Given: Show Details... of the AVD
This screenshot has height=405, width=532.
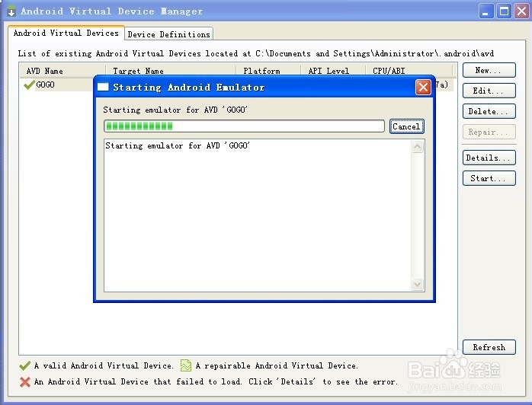Looking at the screenshot, I should pos(489,158).
